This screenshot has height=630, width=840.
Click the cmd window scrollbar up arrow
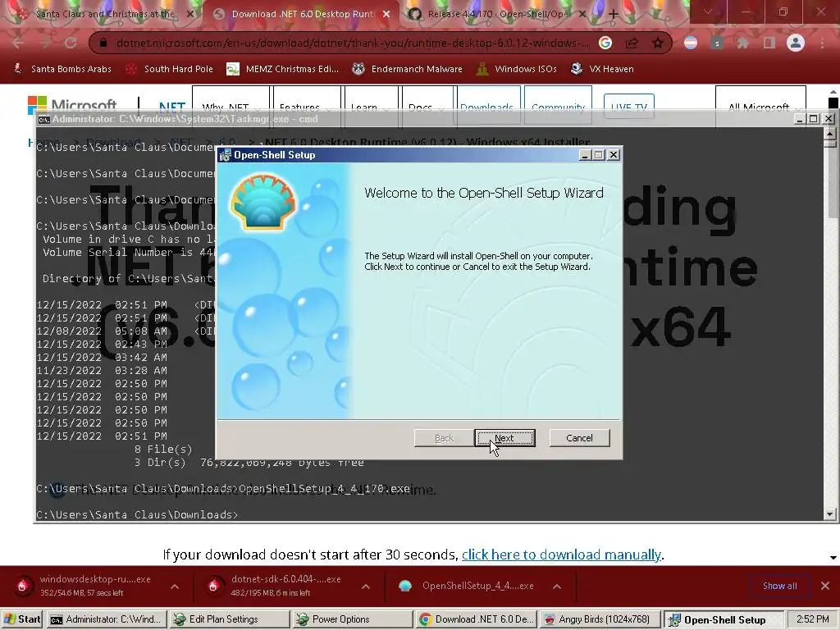tap(830, 133)
